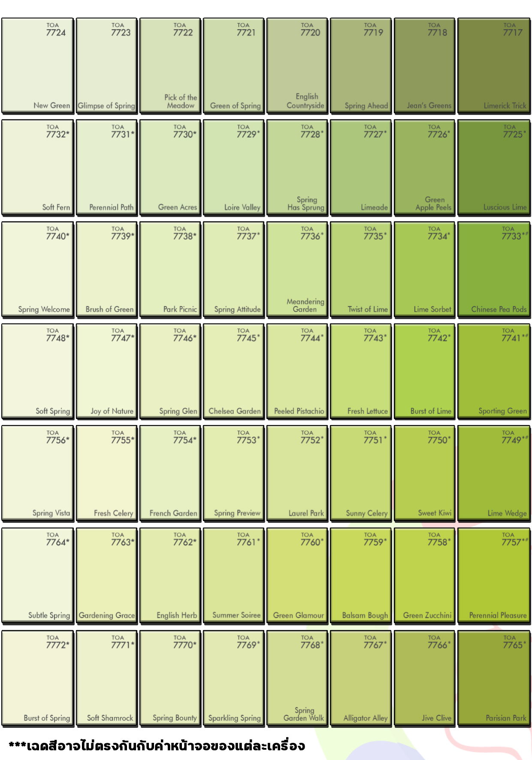Viewport: 532px width, 760px height.
Task: Click Summer Soiree 7761 color chip
Action: pyautogui.click(x=234, y=576)
